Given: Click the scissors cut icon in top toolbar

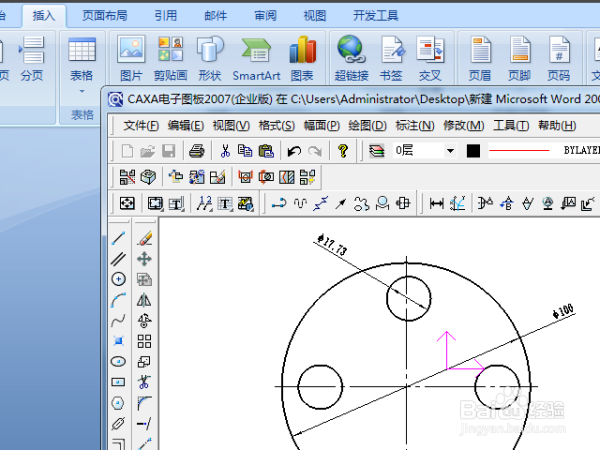Looking at the screenshot, I should (x=225, y=151).
